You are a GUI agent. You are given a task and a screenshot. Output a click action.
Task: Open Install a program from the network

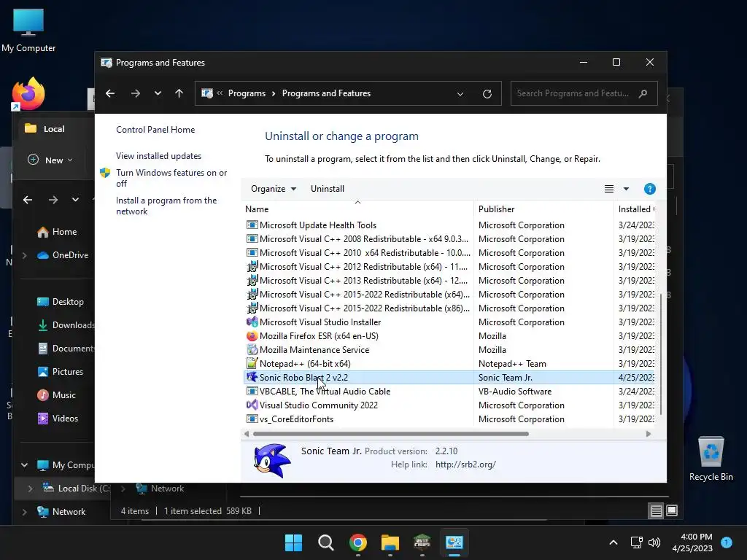[x=166, y=206]
